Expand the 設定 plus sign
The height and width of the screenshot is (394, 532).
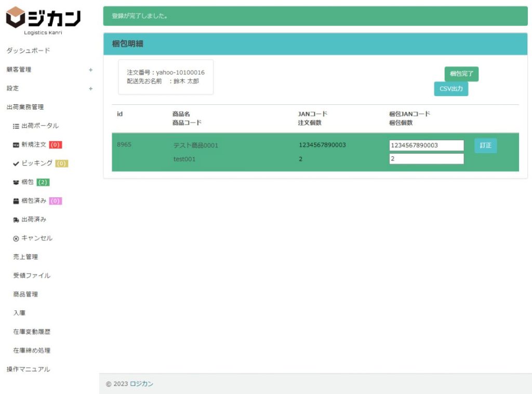(x=90, y=89)
